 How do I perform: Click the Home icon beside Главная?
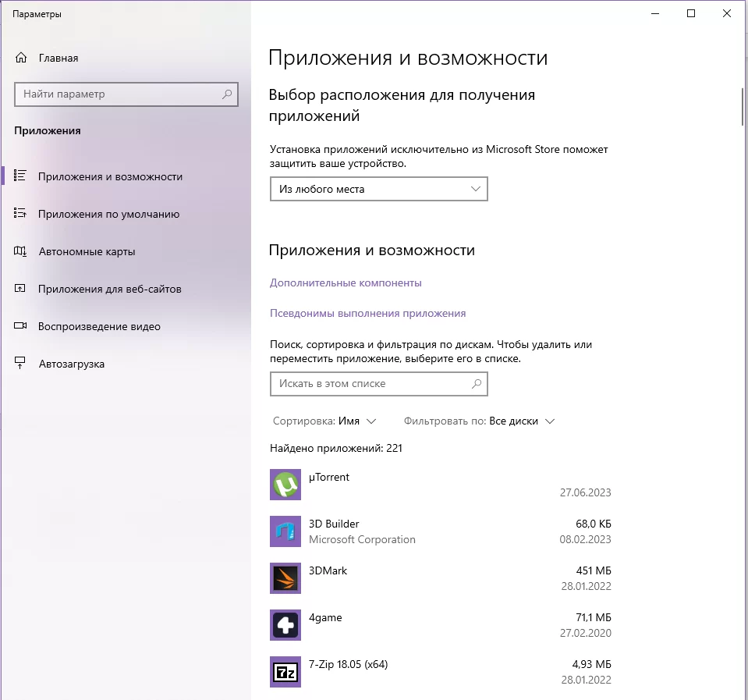point(21,58)
